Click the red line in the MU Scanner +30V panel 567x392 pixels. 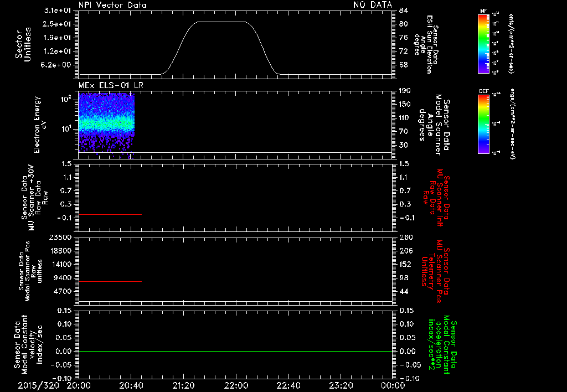[x=110, y=214]
